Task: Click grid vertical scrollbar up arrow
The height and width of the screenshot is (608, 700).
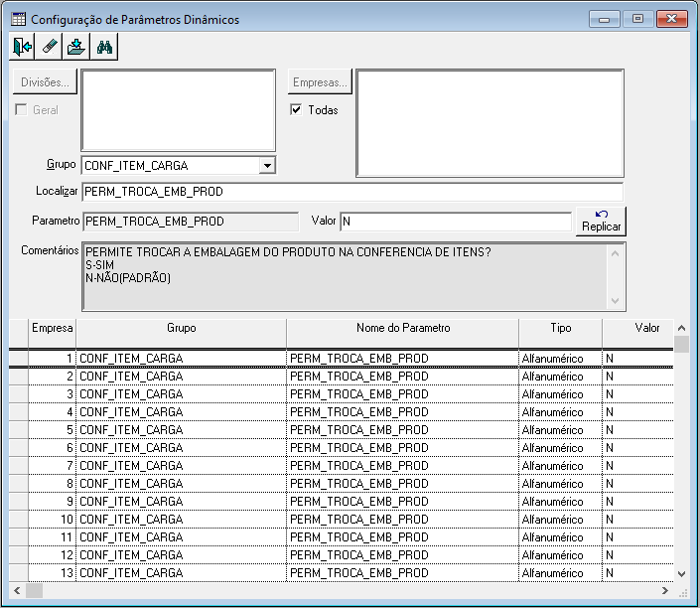Action: pyautogui.click(x=681, y=328)
